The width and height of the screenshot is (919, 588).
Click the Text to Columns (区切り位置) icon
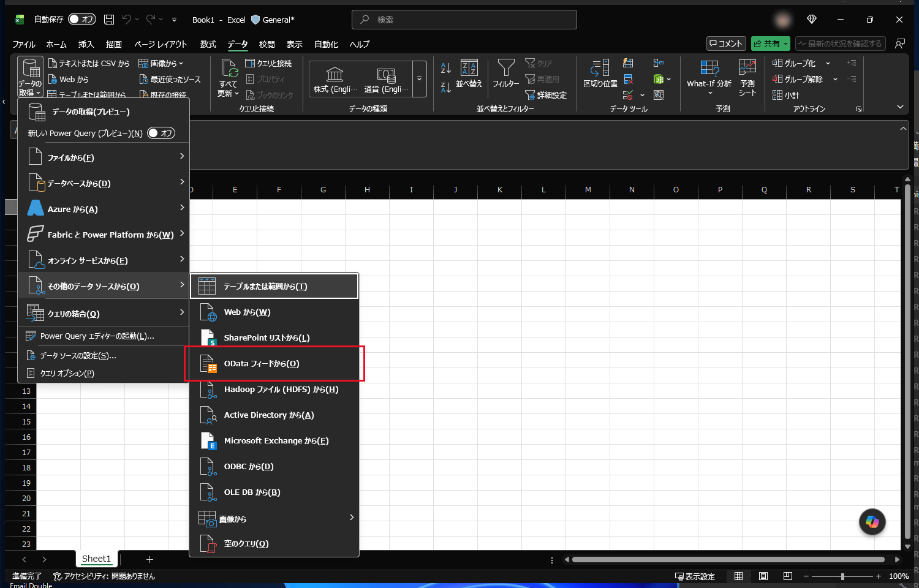tap(600, 69)
